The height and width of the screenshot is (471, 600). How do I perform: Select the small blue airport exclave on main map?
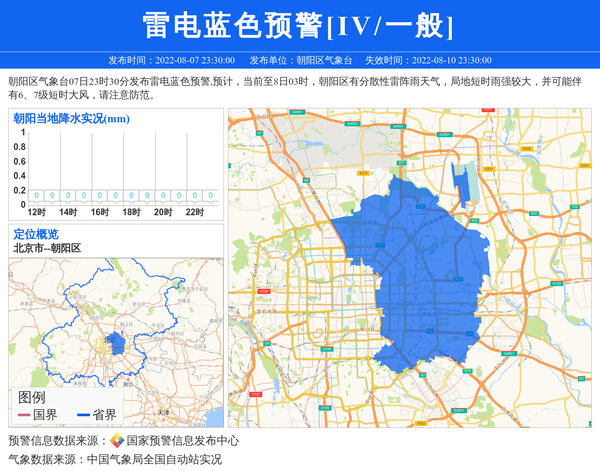click(x=461, y=182)
